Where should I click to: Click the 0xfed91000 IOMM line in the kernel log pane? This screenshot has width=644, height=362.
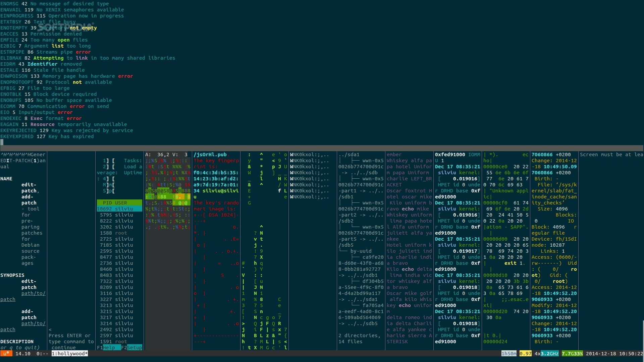pyautogui.click(x=458, y=155)
